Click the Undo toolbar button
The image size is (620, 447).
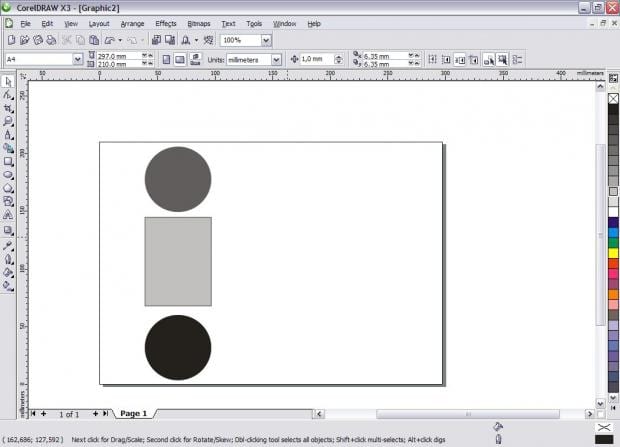[x=110, y=40]
